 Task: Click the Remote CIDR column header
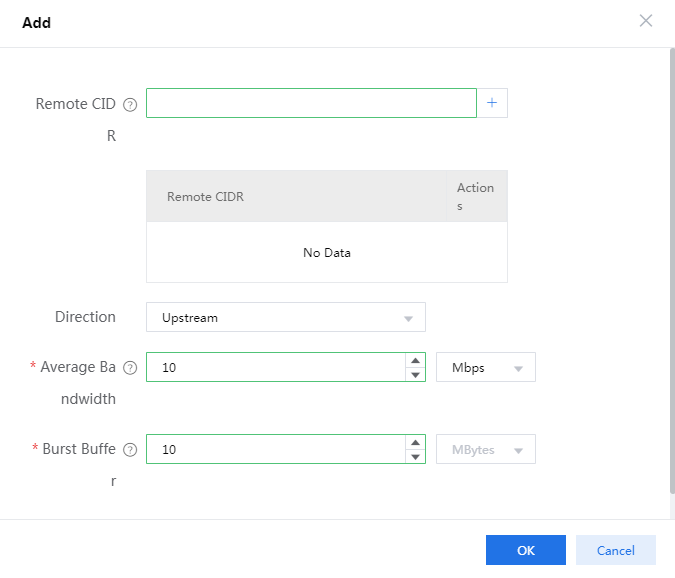(205, 197)
